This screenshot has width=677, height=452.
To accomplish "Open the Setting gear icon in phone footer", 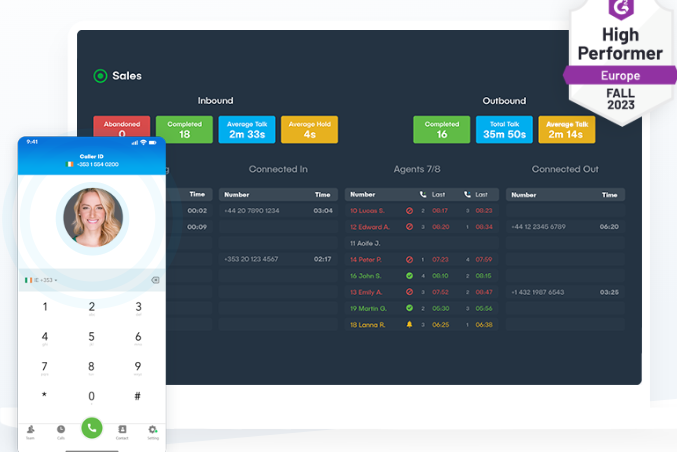I will click(153, 430).
